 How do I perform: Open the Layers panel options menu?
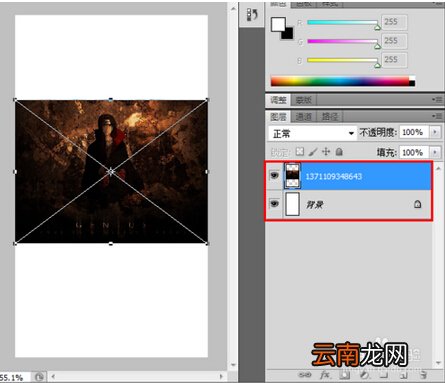pos(437,116)
